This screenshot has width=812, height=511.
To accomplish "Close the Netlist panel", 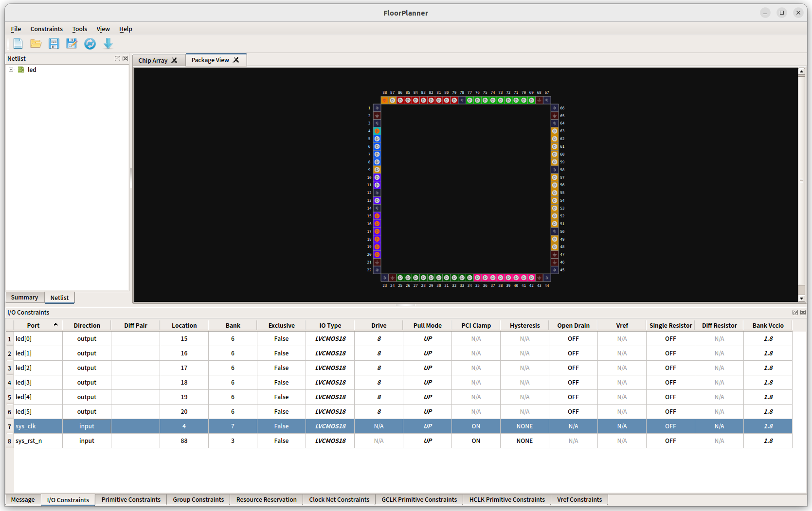I will 125,58.
